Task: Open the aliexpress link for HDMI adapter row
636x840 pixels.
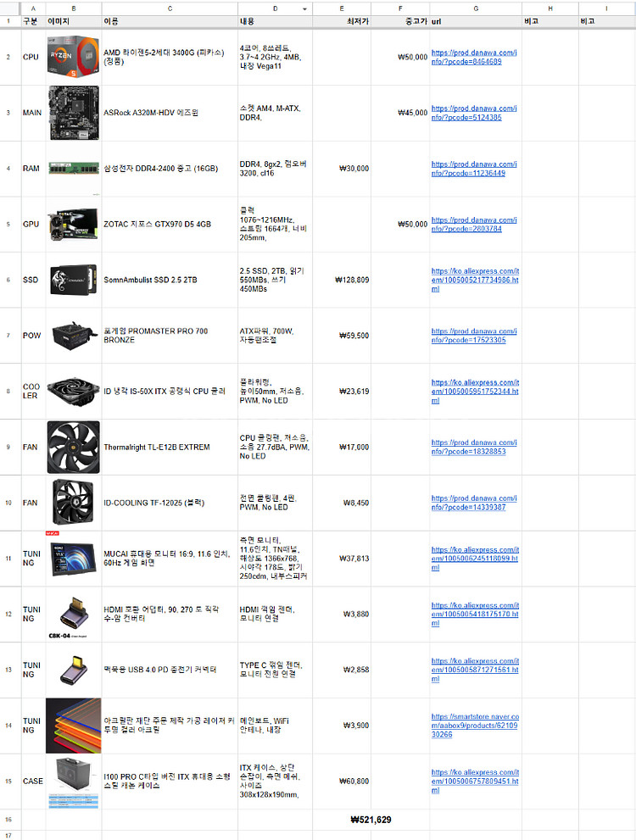Action: (x=475, y=614)
